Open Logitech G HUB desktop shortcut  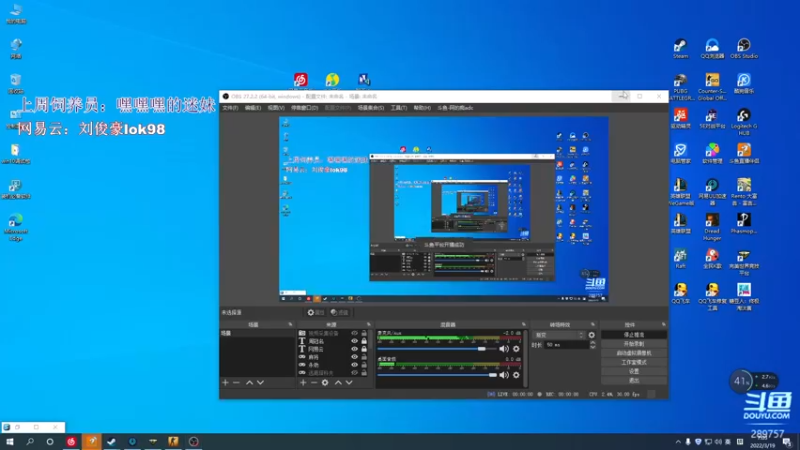pos(744,122)
